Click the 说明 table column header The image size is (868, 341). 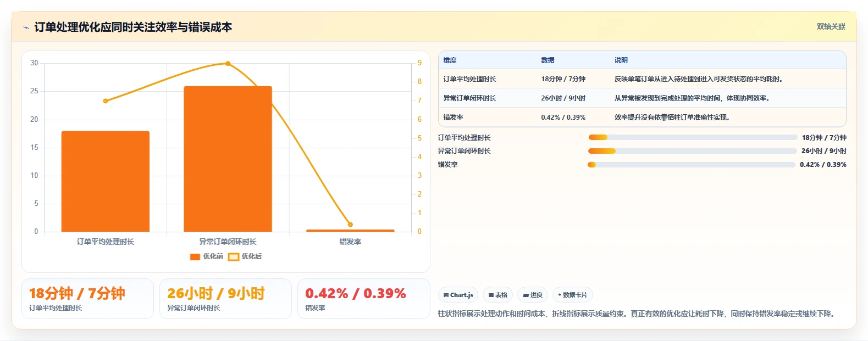point(621,60)
